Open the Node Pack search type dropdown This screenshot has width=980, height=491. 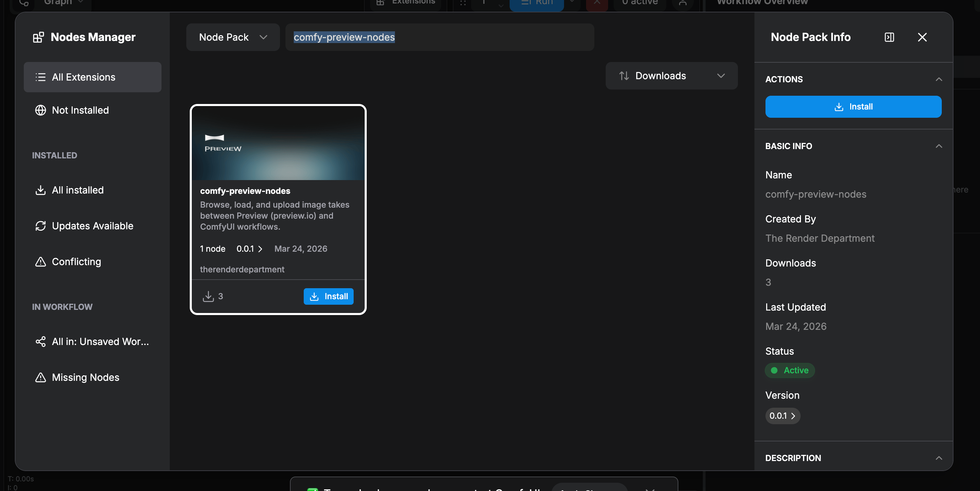tap(233, 37)
